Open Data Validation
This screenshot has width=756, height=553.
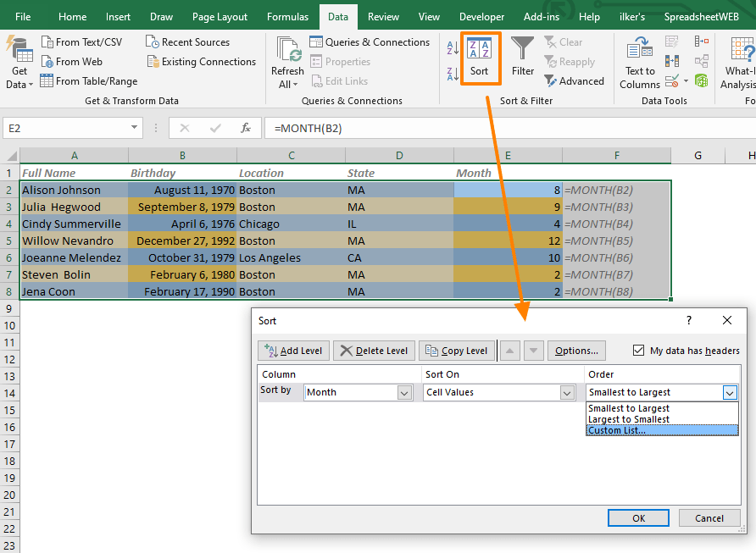click(x=670, y=79)
